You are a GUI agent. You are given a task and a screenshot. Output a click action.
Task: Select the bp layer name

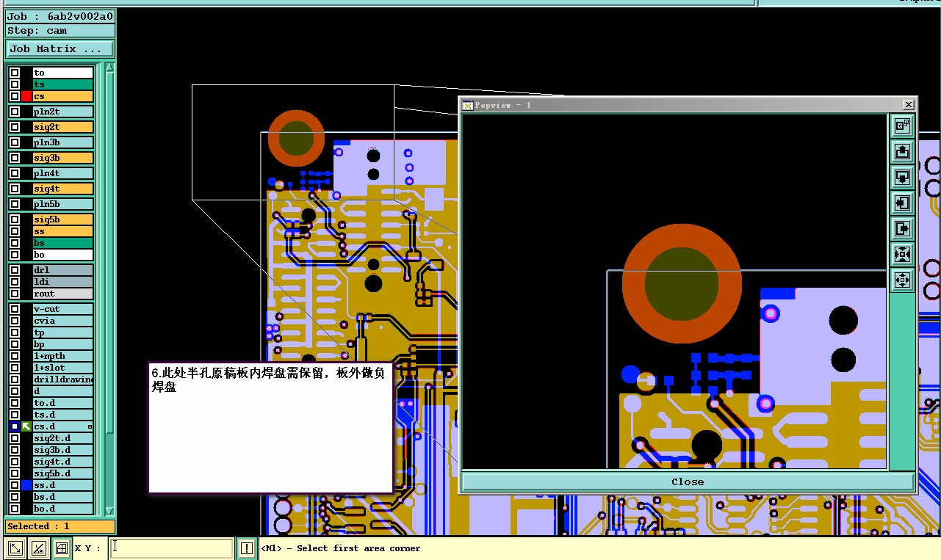(63, 344)
